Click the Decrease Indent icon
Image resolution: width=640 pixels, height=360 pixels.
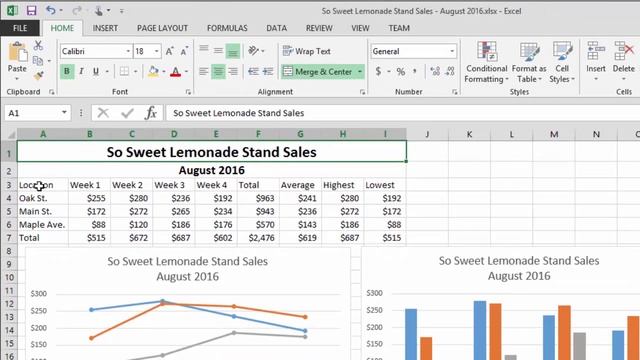click(253, 72)
